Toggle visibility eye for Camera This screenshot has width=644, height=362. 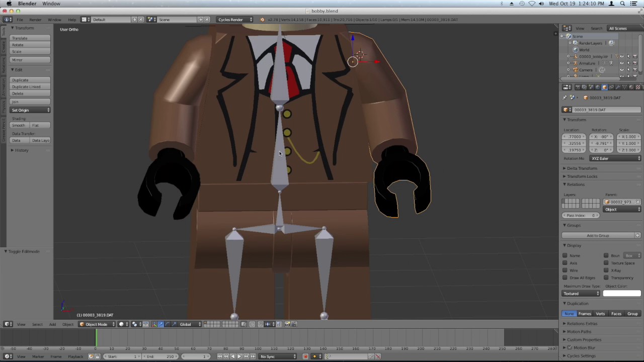click(622, 69)
